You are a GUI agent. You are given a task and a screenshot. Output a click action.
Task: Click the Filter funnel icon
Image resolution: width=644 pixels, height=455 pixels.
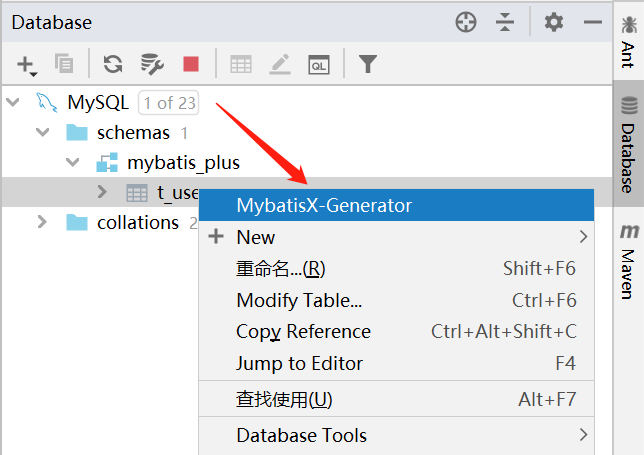[x=368, y=64]
